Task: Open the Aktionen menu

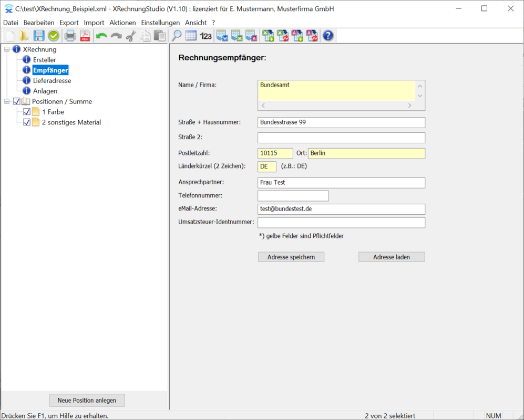Action: pos(122,23)
